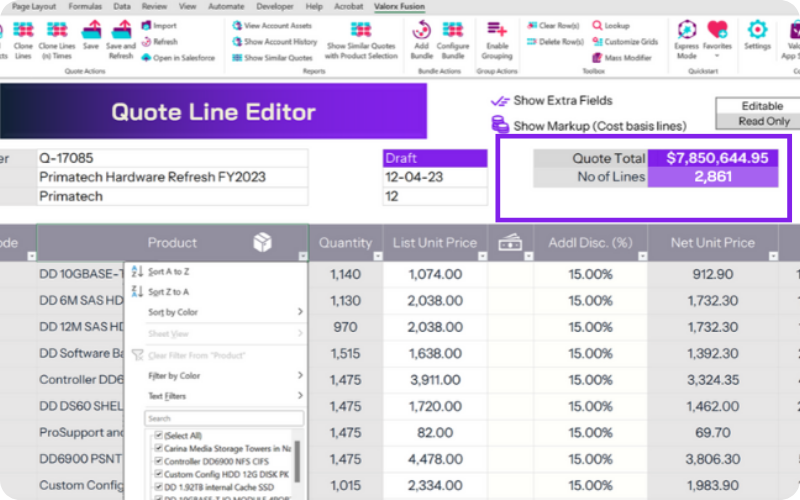Click the Lookup tool

[611, 26]
